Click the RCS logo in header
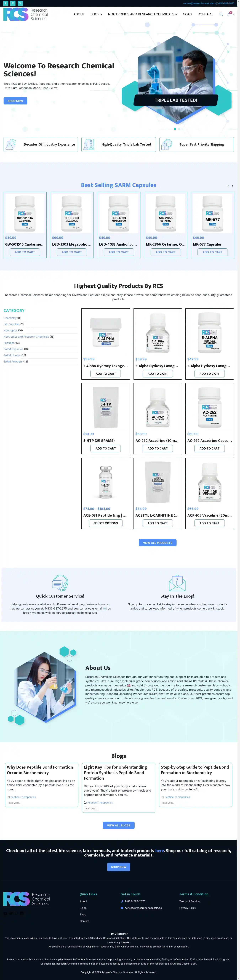Screen dimensions: 240x980 [25, 14]
